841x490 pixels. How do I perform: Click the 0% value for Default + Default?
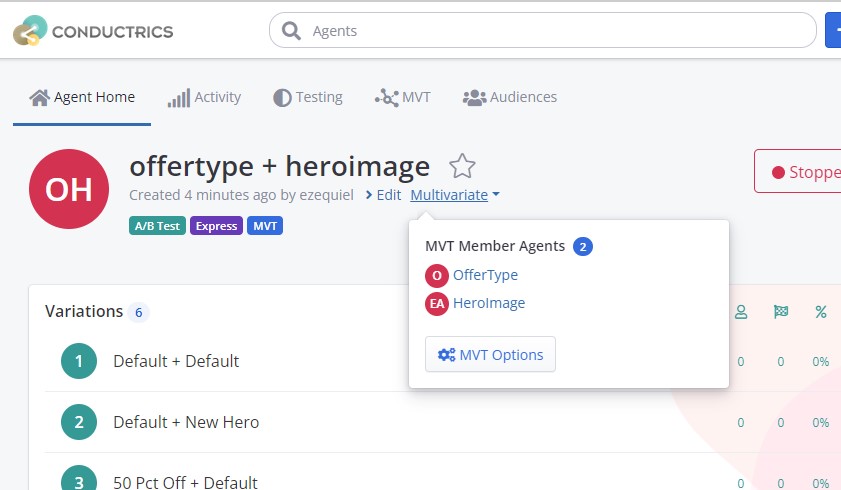[821, 362]
